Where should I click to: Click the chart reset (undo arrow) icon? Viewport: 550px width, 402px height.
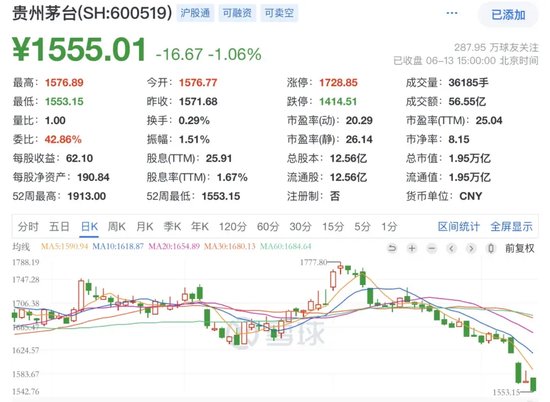392,248
